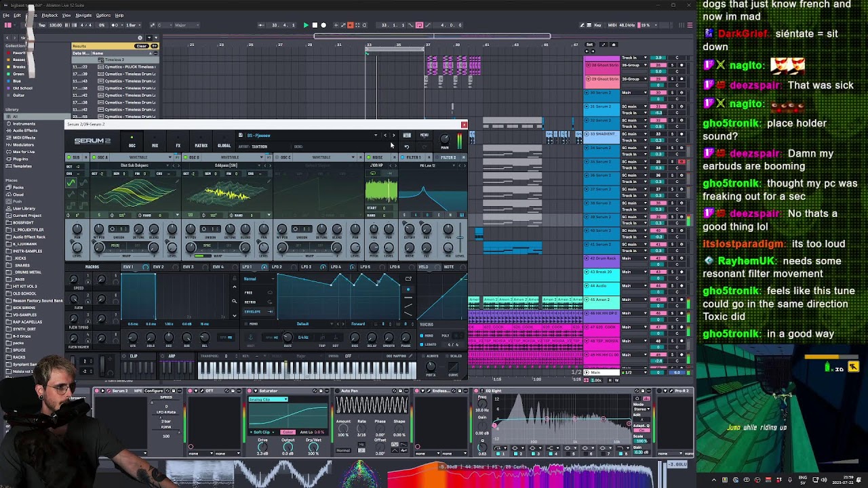
Task: Open LFO Default shape preset dropdown
Action: tap(303, 324)
